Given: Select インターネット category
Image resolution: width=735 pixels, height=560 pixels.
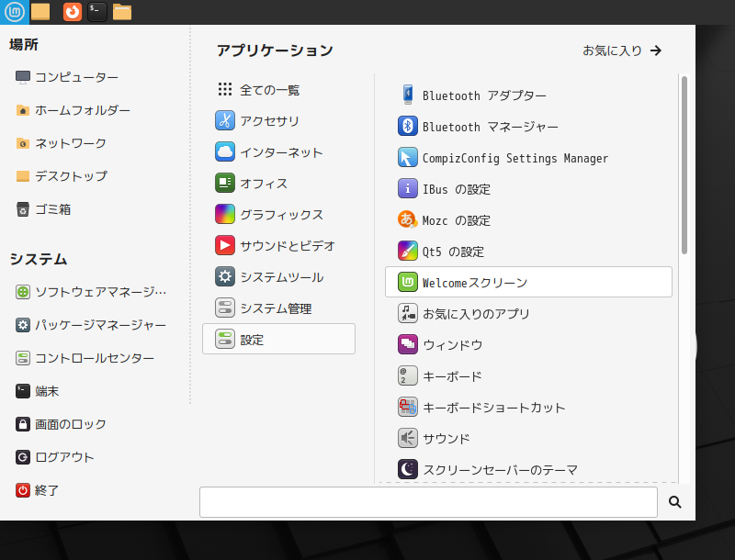Looking at the screenshot, I should point(278,152).
